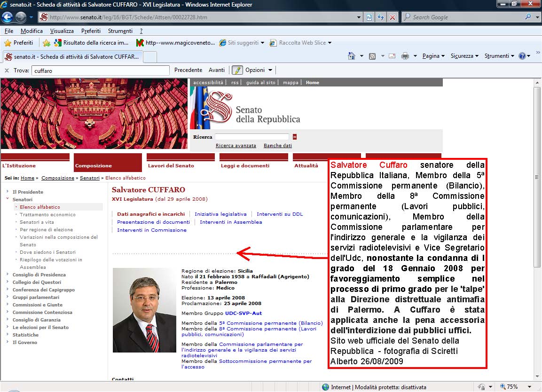Screen dimensions: 542x392
Task: Click Precedente in the find bar
Action: point(188,70)
